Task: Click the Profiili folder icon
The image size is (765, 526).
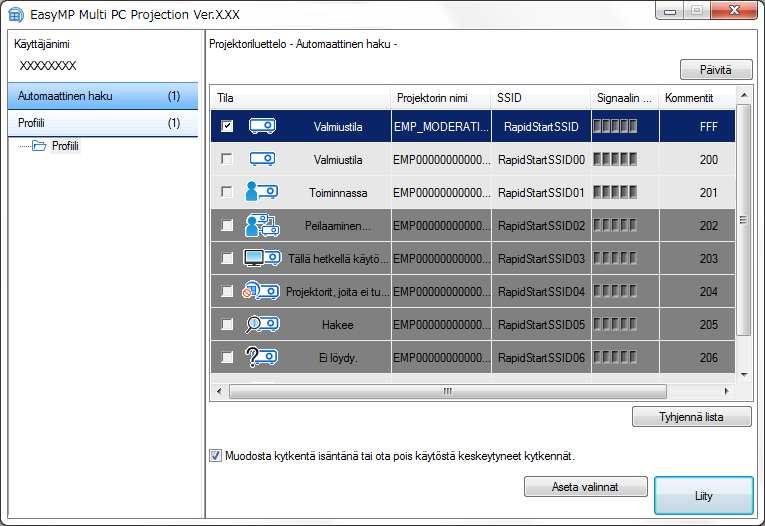Action: 39,145
